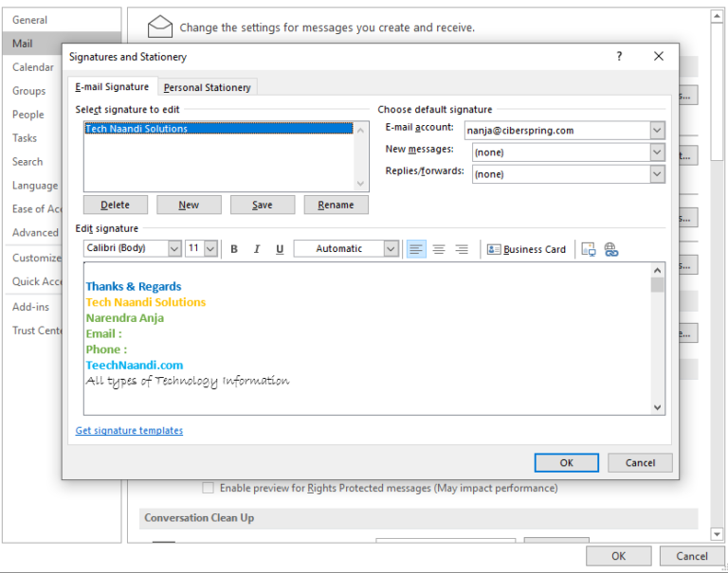Click yellow Tech Naandi Solutions line in editor
Image resolution: width=728 pixels, height=573 pixels.
(x=145, y=302)
